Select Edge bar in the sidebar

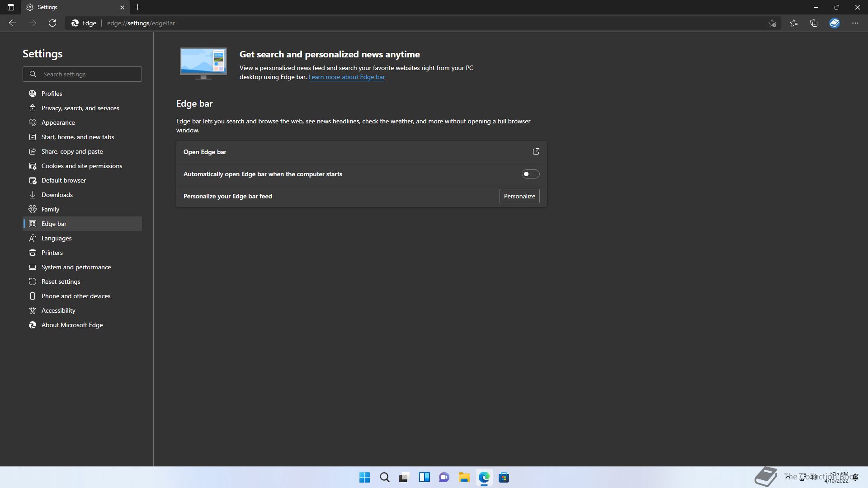[x=82, y=224]
